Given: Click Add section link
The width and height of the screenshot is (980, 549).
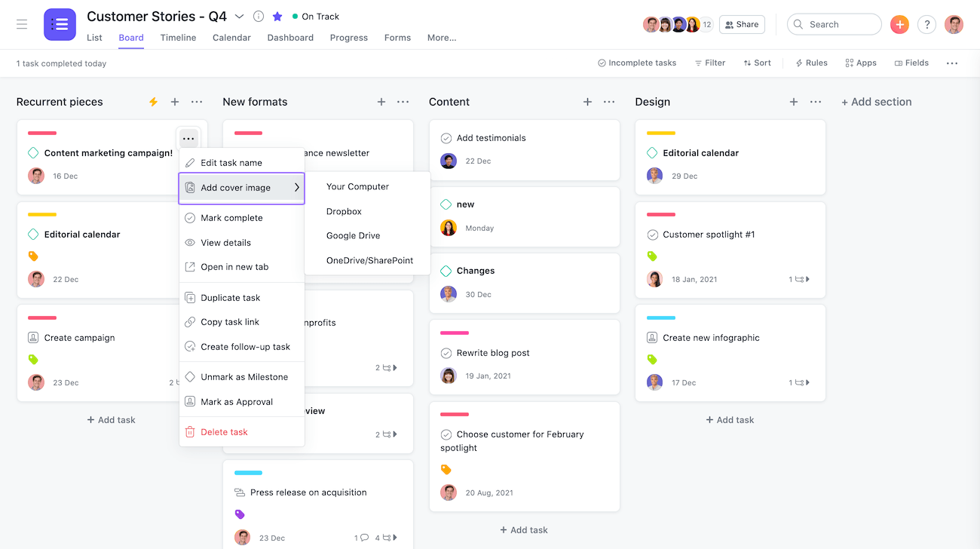Looking at the screenshot, I should (x=876, y=102).
